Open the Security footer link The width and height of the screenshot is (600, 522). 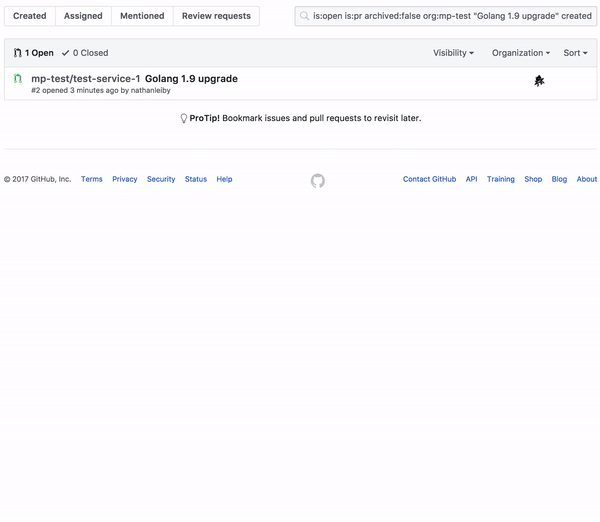click(x=161, y=179)
